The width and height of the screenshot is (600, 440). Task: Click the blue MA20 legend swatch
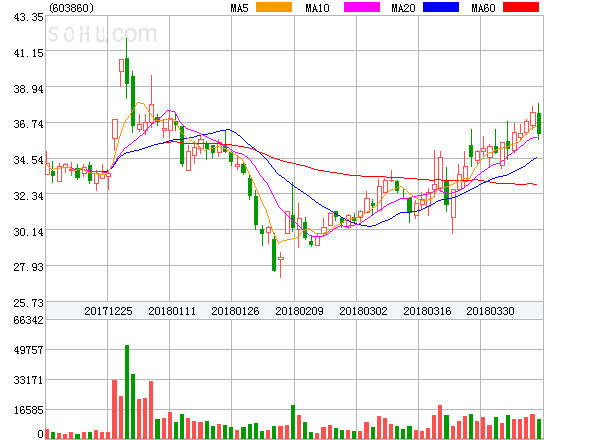[441, 7]
